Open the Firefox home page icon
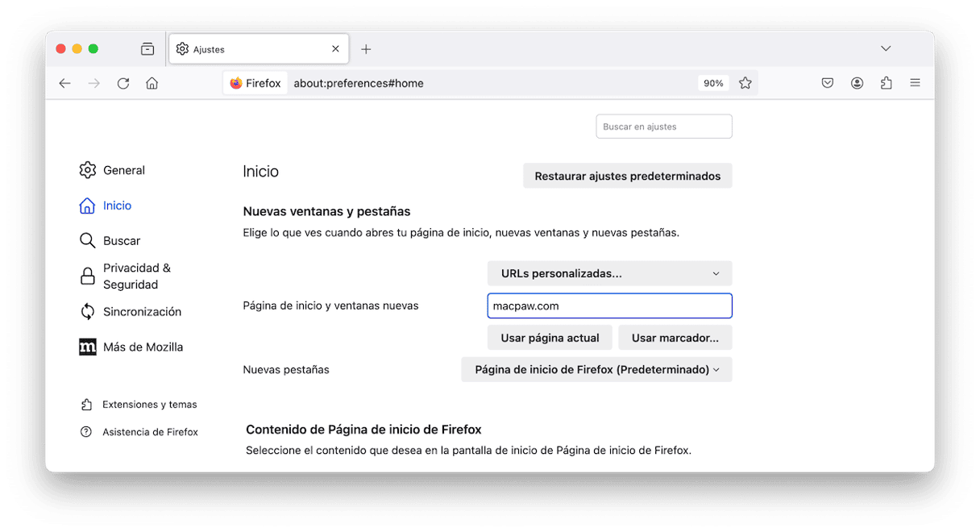Viewport: 980px width, 532px height. coord(152,83)
